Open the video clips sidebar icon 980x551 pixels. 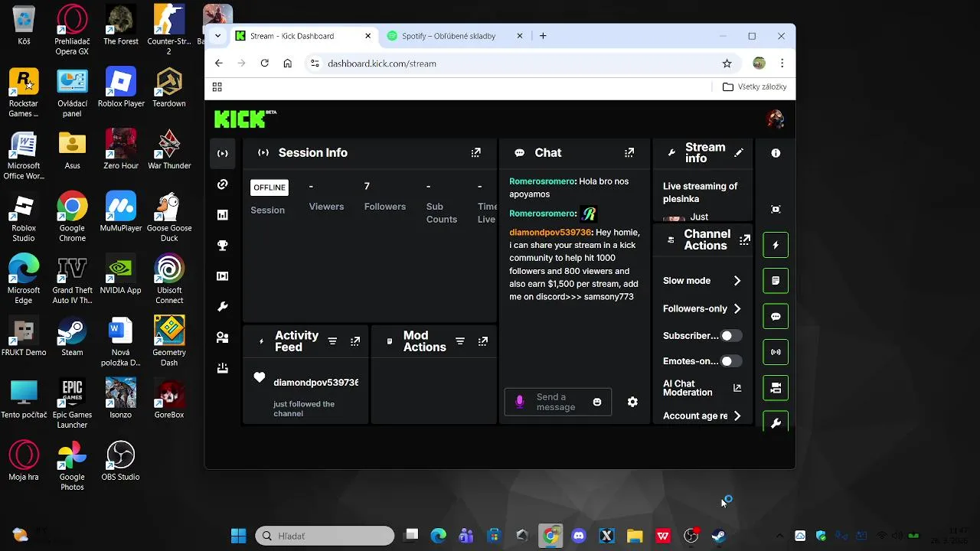point(223,276)
